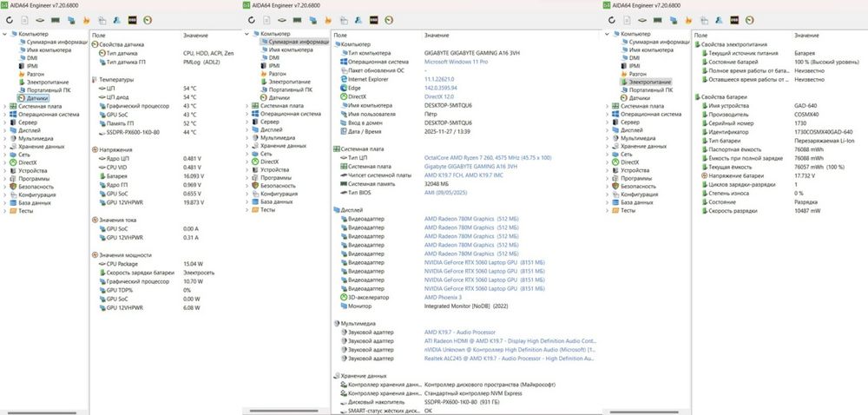Viewport: 868px width, 415px height.
Task: Launch flame stability test icon in right window
Action: tap(688, 20)
